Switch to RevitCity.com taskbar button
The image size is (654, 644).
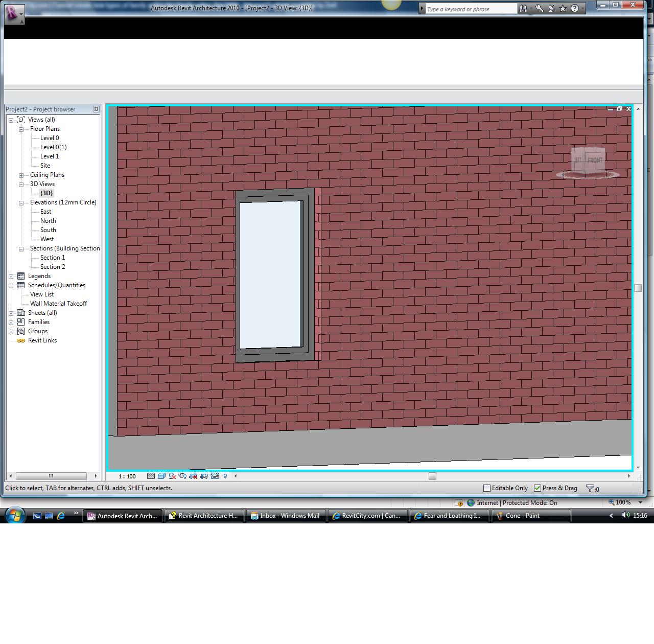(367, 516)
